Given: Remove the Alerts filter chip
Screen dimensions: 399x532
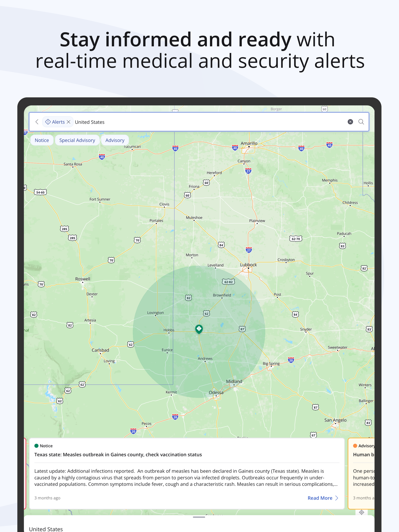Looking at the screenshot, I should tap(69, 122).
